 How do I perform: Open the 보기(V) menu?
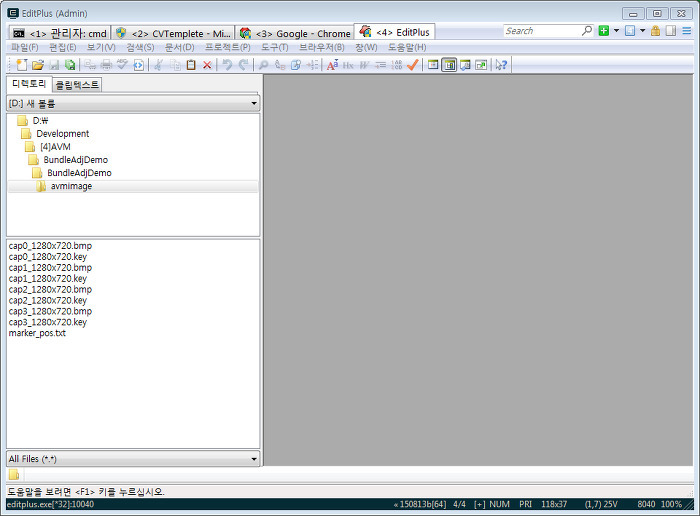click(101, 47)
